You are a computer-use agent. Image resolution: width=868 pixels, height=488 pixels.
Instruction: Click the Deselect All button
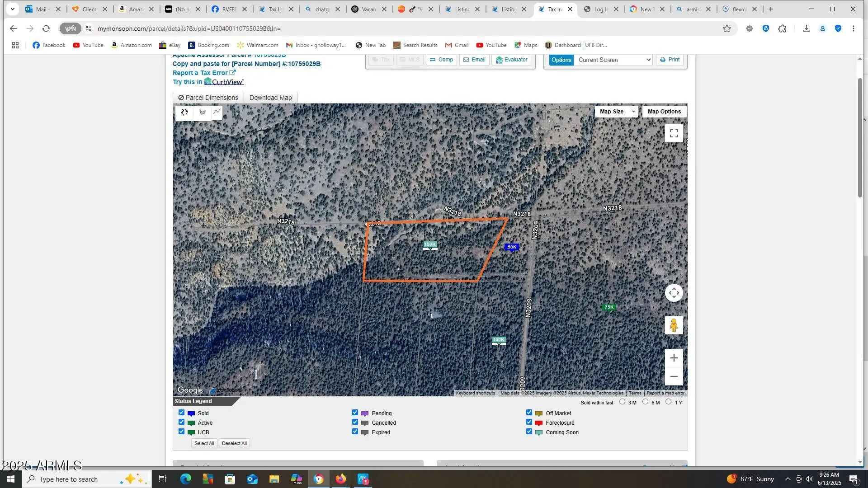click(x=234, y=443)
